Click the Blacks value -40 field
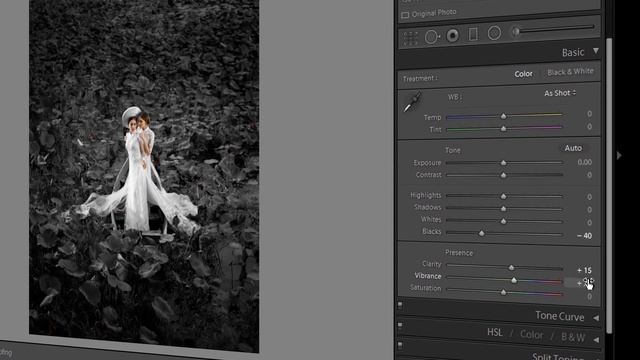Image resolution: width=640 pixels, height=360 pixels. point(584,236)
